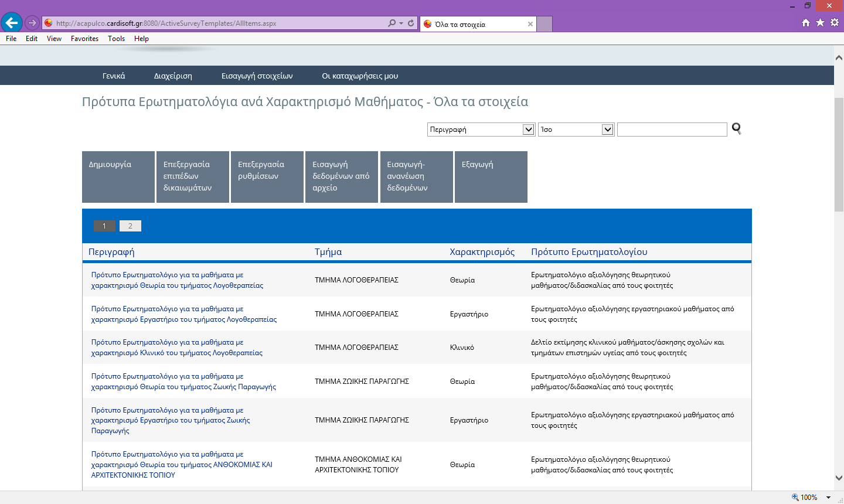This screenshot has width=844, height=504.
Task: Sort by Πρότυπο Ερωτηματολογίου column header
Action: point(589,252)
